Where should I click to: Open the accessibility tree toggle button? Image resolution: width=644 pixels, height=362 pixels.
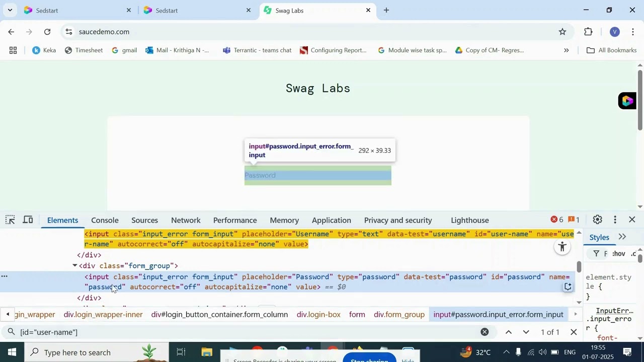562,246
